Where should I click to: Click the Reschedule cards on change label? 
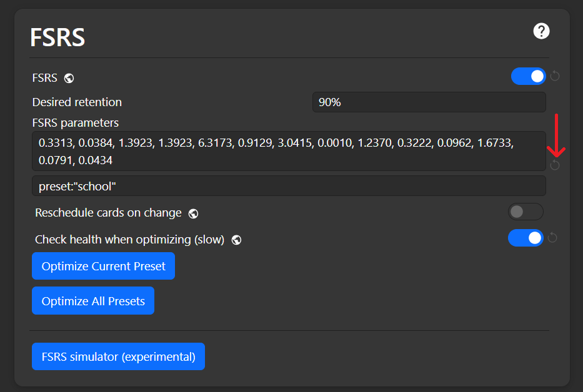108,213
